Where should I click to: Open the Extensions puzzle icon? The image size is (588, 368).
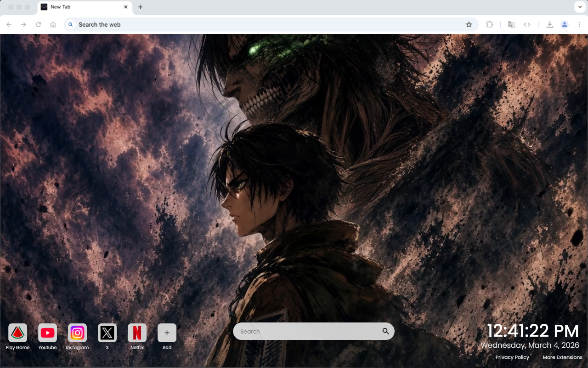[489, 24]
